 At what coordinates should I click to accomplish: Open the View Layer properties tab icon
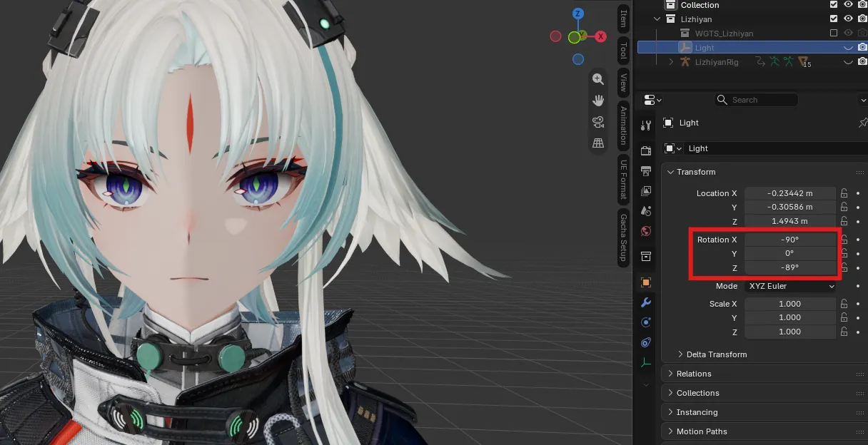[x=646, y=191]
